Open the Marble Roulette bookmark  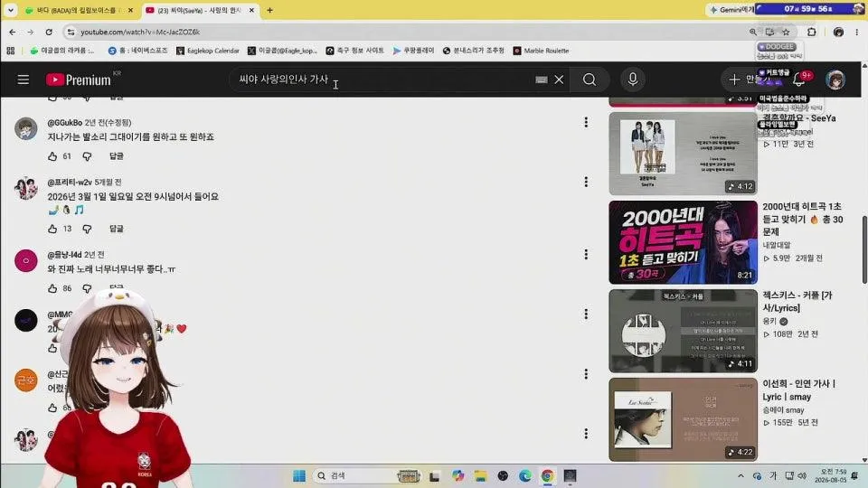(x=541, y=51)
